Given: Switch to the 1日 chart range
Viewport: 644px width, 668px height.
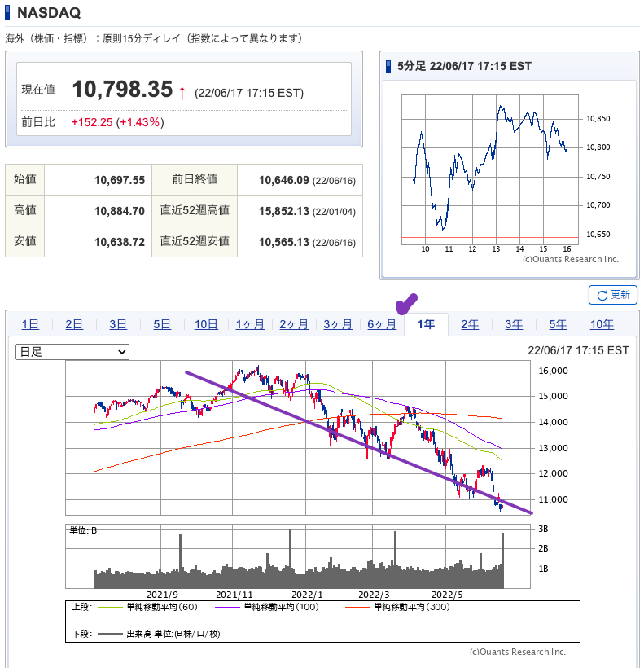Looking at the screenshot, I should pyautogui.click(x=30, y=324).
